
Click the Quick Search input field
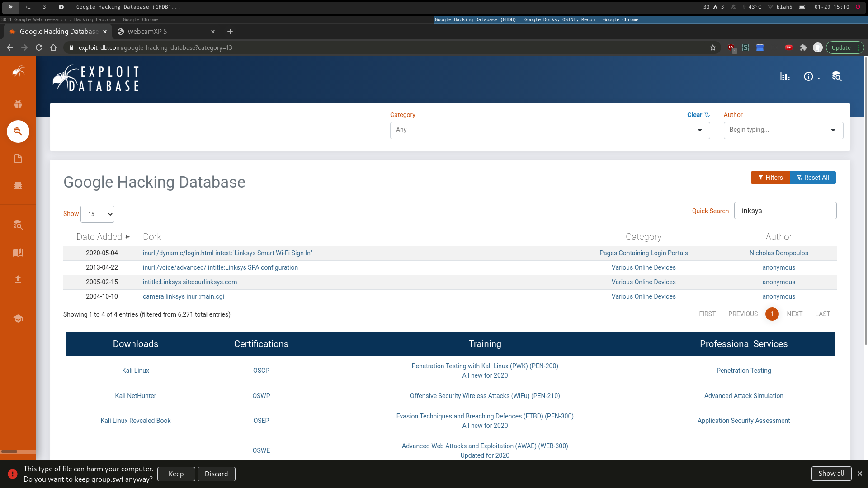(x=785, y=211)
